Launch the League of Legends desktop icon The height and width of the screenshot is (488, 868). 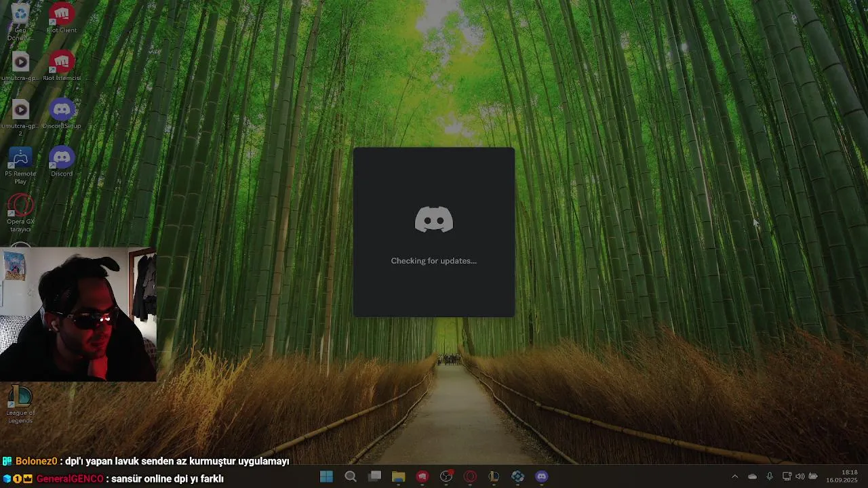[x=20, y=404]
